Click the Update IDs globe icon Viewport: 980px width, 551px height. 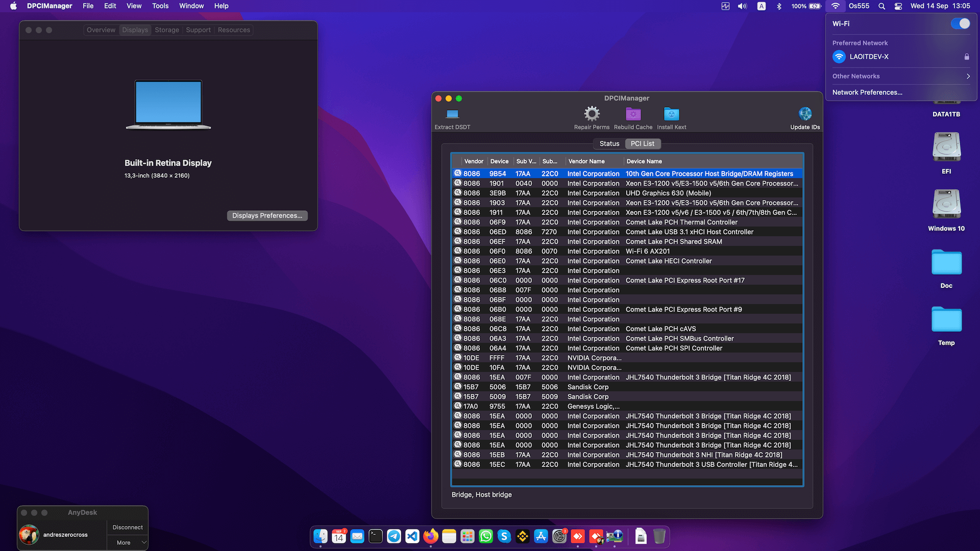(805, 113)
